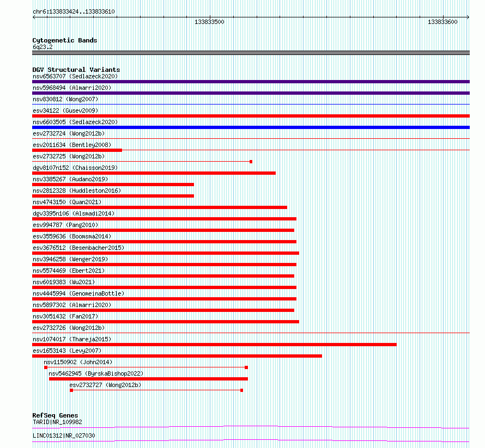Click nsv5897302 (Almarri2020) label
The image size is (485, 448).
pyautogui.click(x=72, y=305)
